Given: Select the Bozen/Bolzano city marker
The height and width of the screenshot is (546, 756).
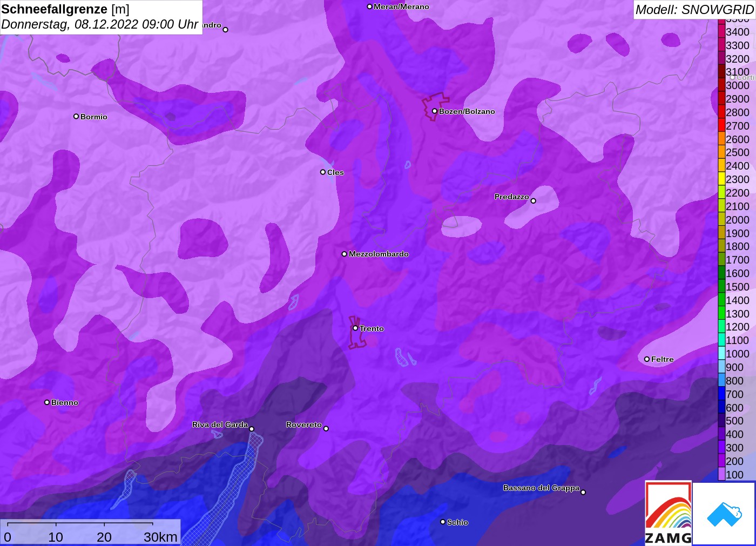Looking at the screenshot, I should (434, 111).
